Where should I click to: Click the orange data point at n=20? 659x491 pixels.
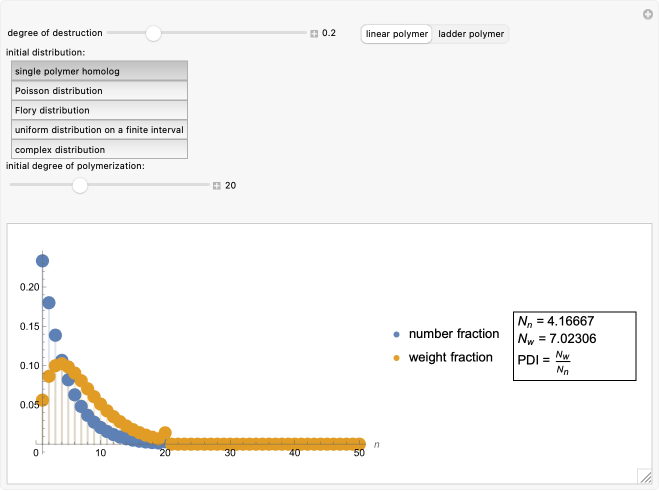pyautogui.click(x=165, y=433)
